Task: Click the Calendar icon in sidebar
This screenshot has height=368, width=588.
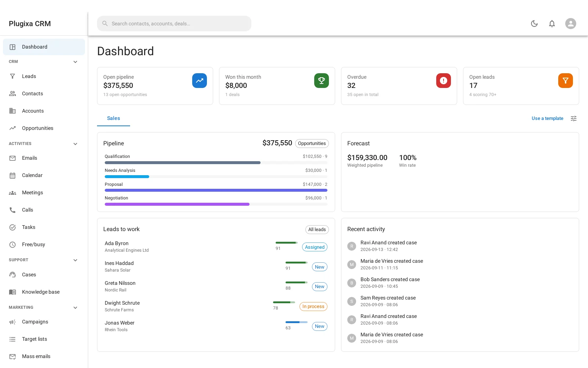Action: [12, 176]
